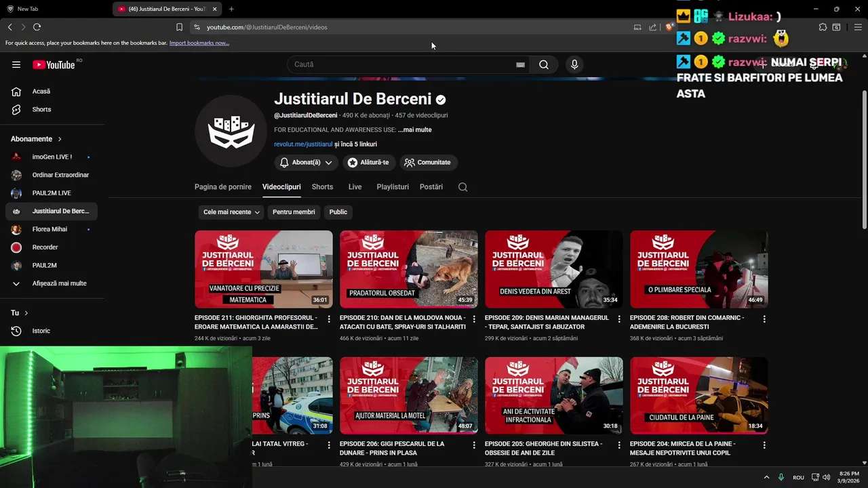Select the Public filter chip
Screen dimensions: 868x488
coord(338,212)
